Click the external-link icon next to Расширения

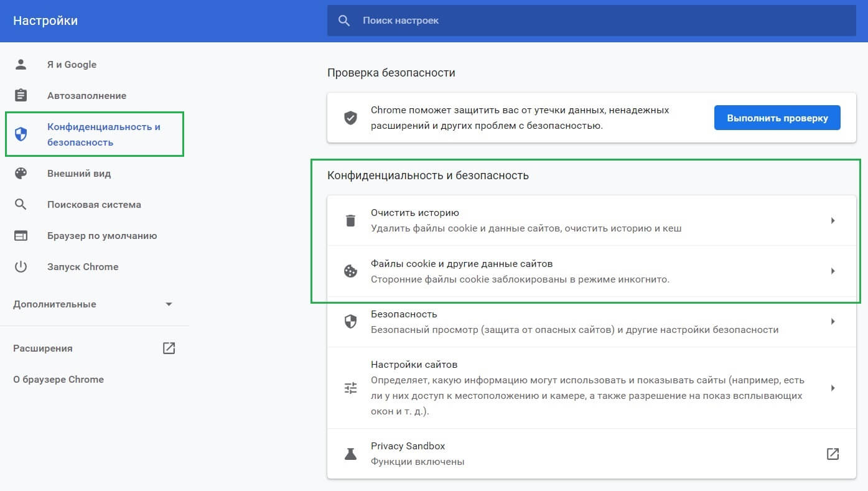(x=169, y=348)
